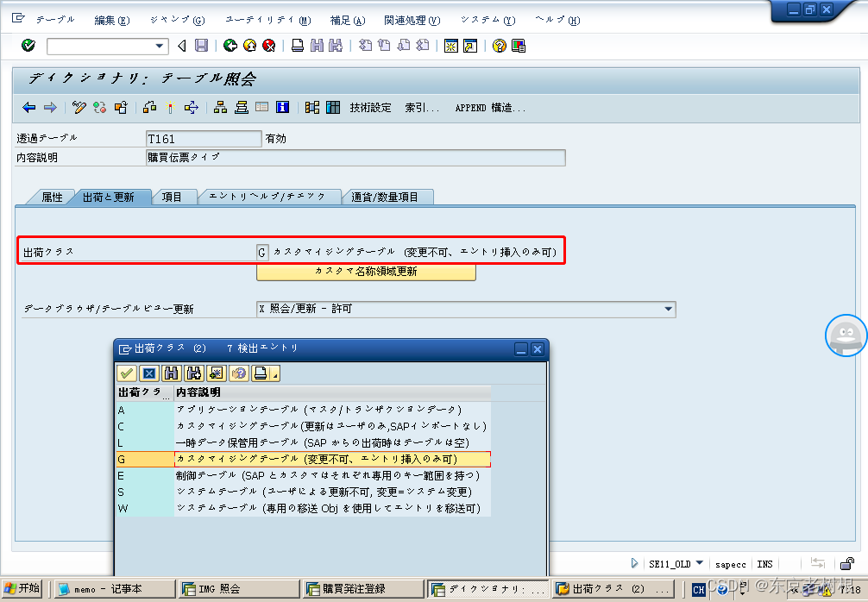Click the カスタマ名称領域更新 button
The image size is (868, 602).
(366, 272)
